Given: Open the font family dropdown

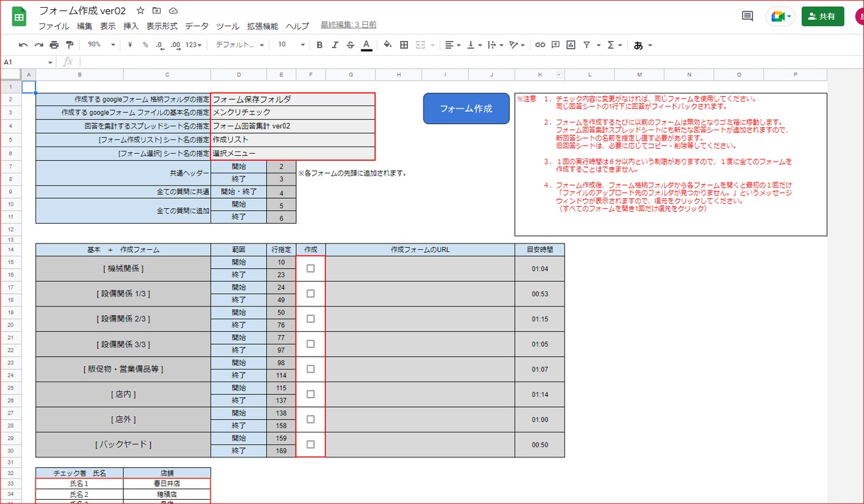Looking at the screenshot, I should (240, 45).
